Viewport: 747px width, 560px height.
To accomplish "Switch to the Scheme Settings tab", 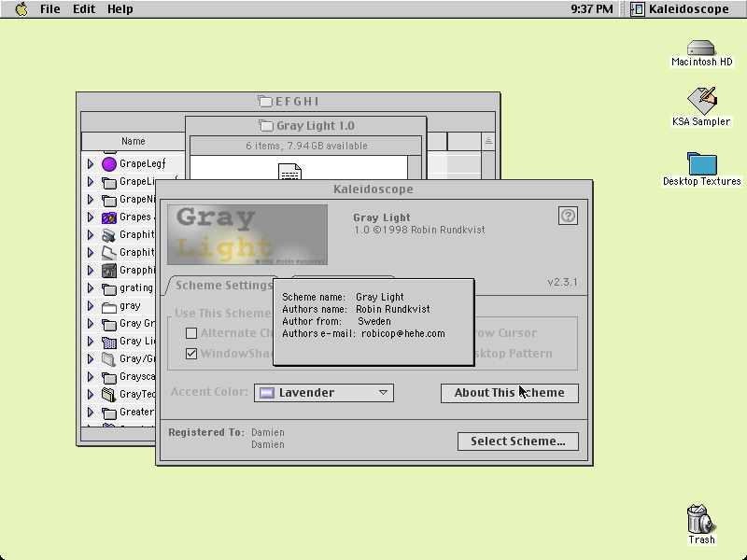I will [223, 286].
